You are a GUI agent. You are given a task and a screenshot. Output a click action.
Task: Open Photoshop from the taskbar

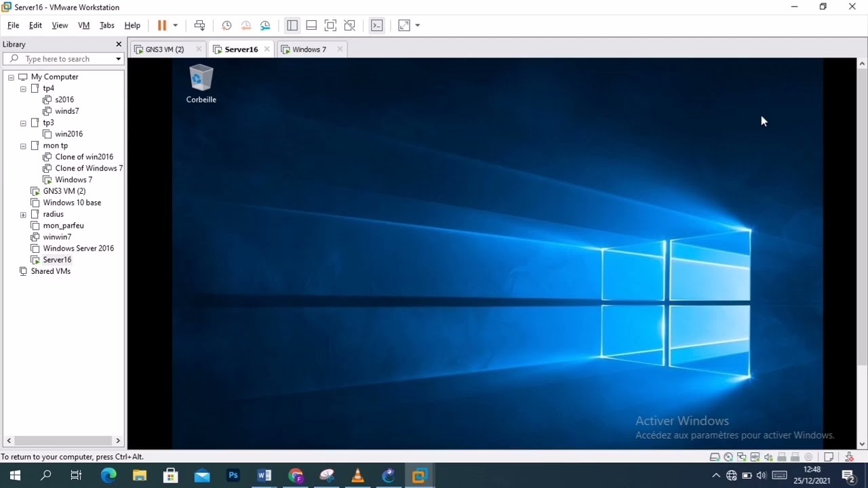[x=233, y=476]
